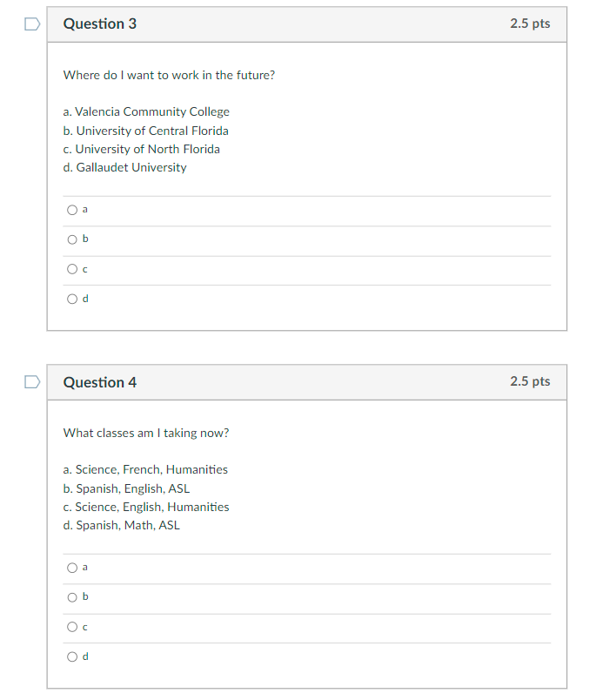Select answer a for Question 3
This screenshot has width=596, height=700.
(71, 210)
